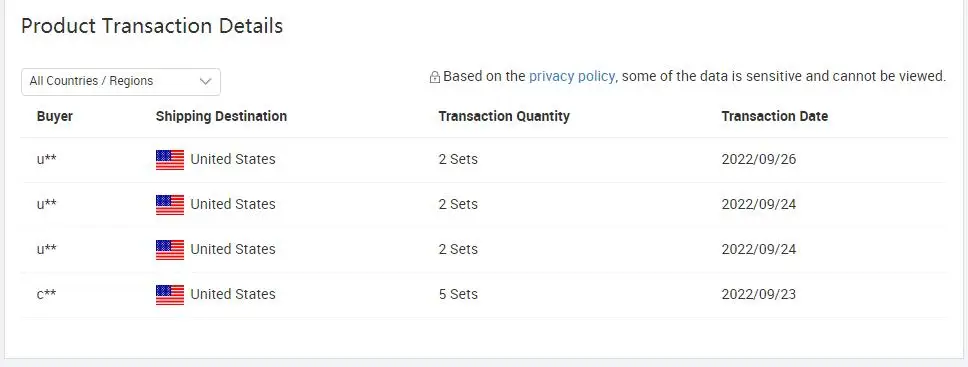The height and width of the screenshot is (367, 968).
Task: Click the Buyer column header
Action: click(x=55, y=116)
